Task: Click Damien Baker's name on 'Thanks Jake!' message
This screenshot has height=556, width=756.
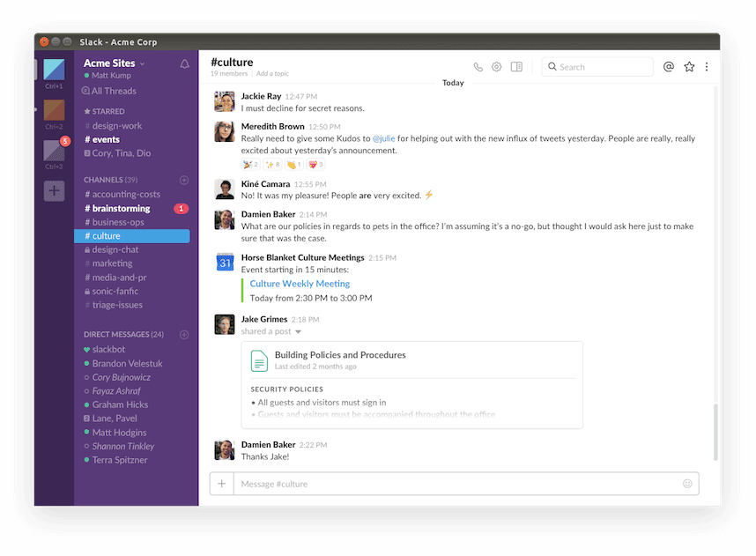Action: point(268,445)
